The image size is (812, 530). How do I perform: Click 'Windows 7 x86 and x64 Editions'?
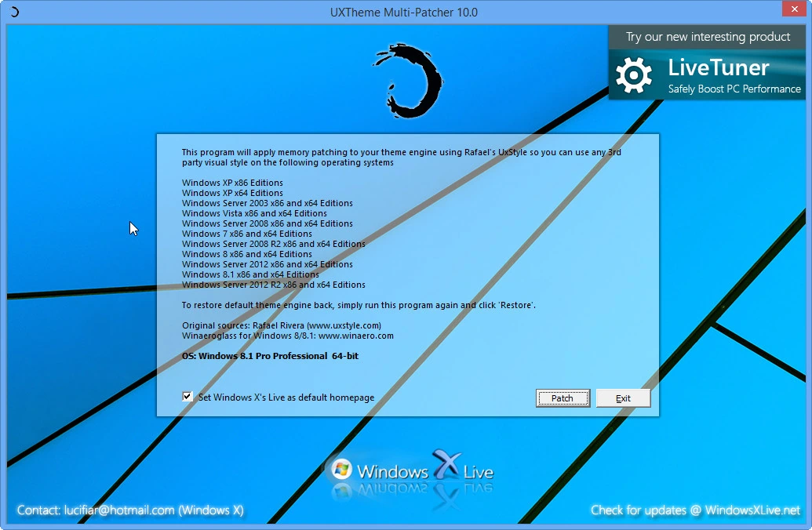[247, 234]
